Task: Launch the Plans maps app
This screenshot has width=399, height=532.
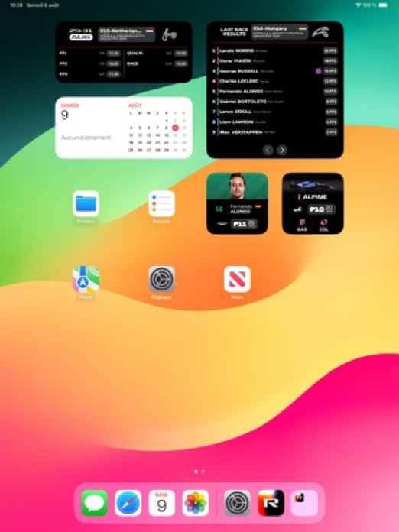Action: tap(86, 279)
